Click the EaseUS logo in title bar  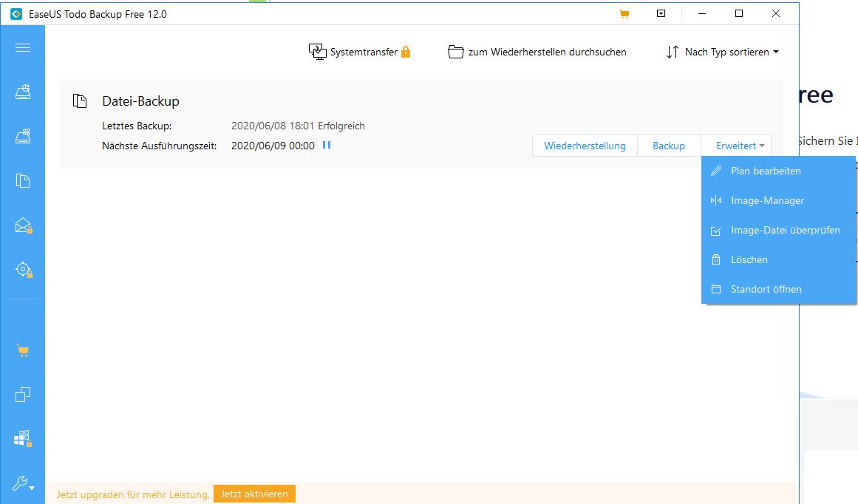16,14
